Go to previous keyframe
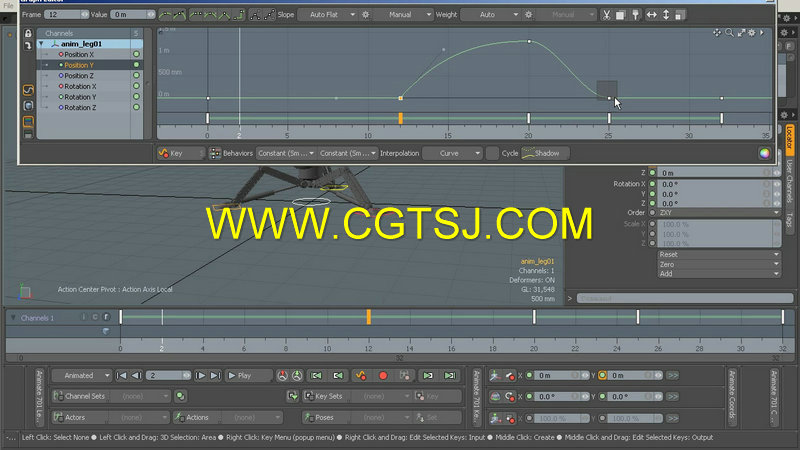Screen dimensions: 800x450 pyautogui.click(x=338, y=376)
